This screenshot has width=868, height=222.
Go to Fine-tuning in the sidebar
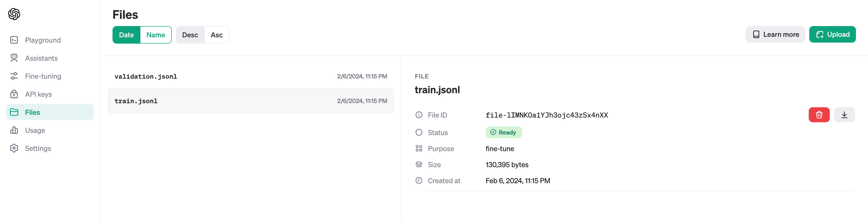(x=43, y=76)
